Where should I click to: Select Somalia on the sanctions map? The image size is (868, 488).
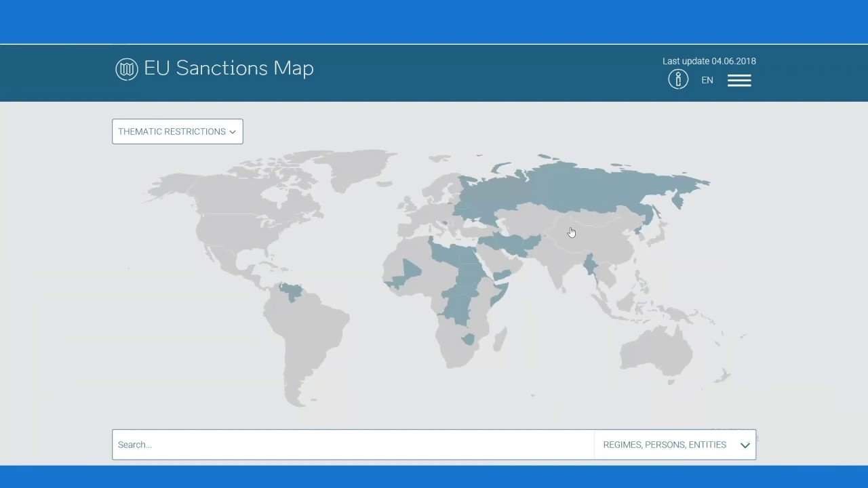click(x=501, y=294)
